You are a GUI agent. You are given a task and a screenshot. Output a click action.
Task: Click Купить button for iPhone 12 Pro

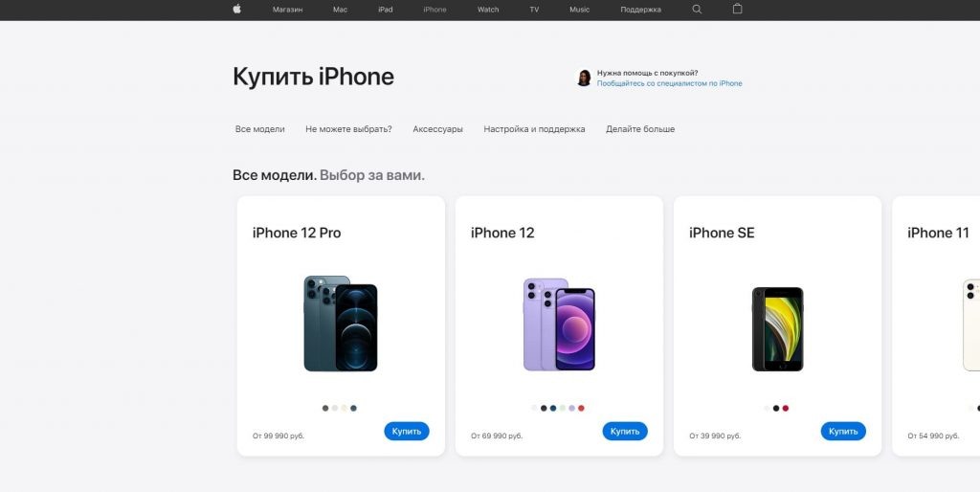[x=406, y=432]
